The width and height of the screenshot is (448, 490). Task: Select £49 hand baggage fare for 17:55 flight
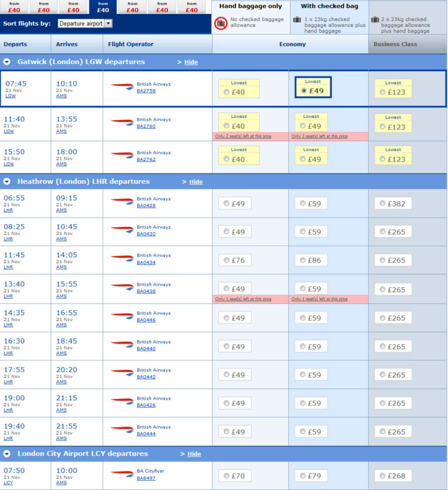point(226,374)
